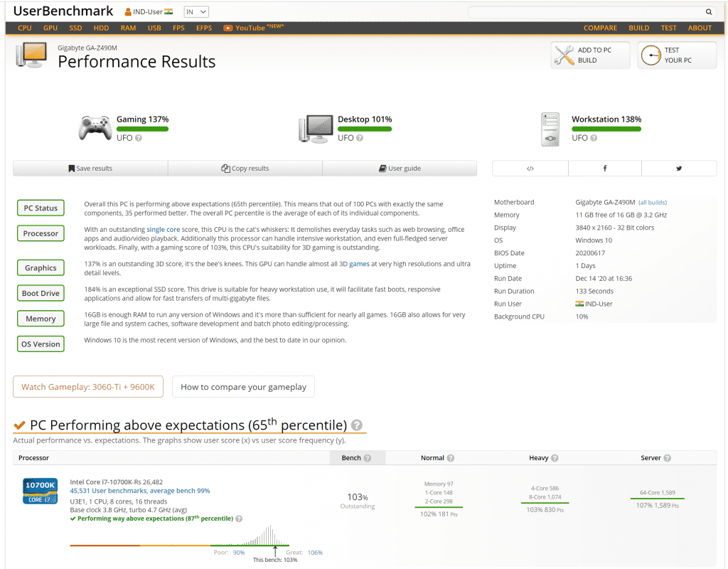Open the ABOUT page

pos(700,28)
